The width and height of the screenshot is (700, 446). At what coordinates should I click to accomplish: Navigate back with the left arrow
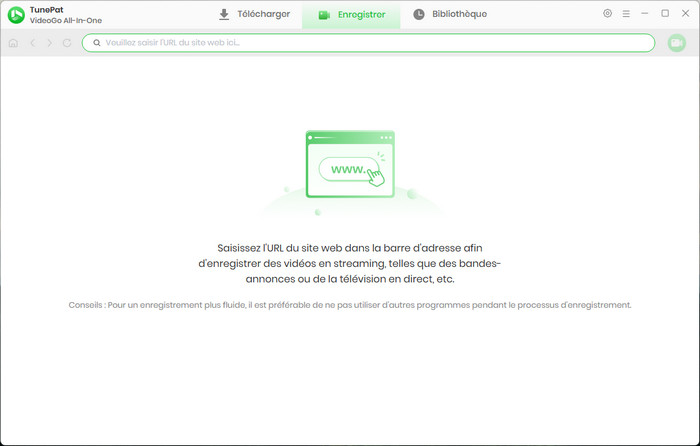(33, 43)
